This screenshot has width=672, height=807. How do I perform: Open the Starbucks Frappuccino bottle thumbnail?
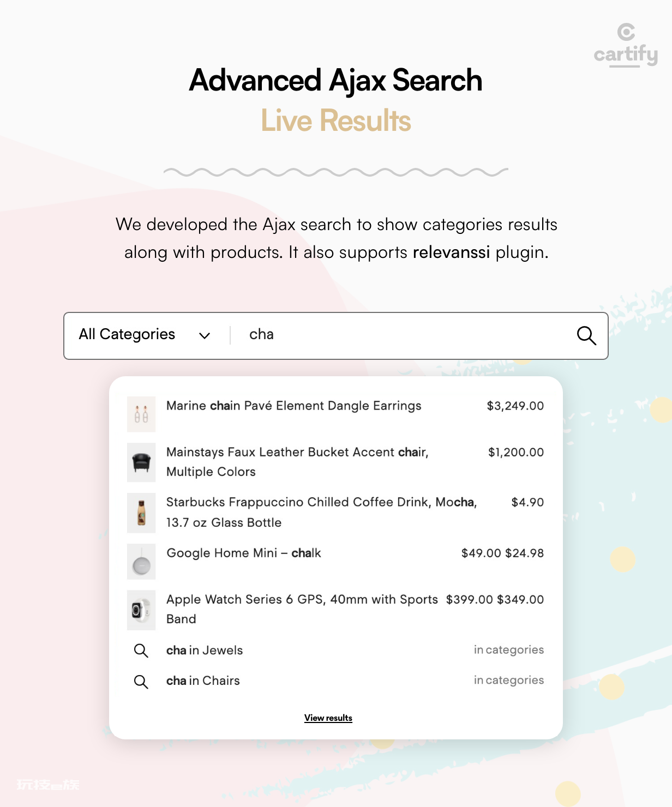tap(141, 513)
